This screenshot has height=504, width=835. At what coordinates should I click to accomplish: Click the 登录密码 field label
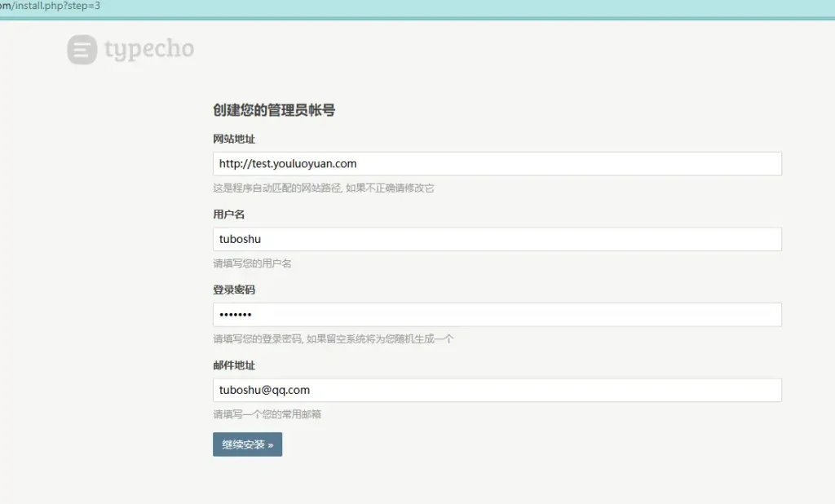pos(234,290)
